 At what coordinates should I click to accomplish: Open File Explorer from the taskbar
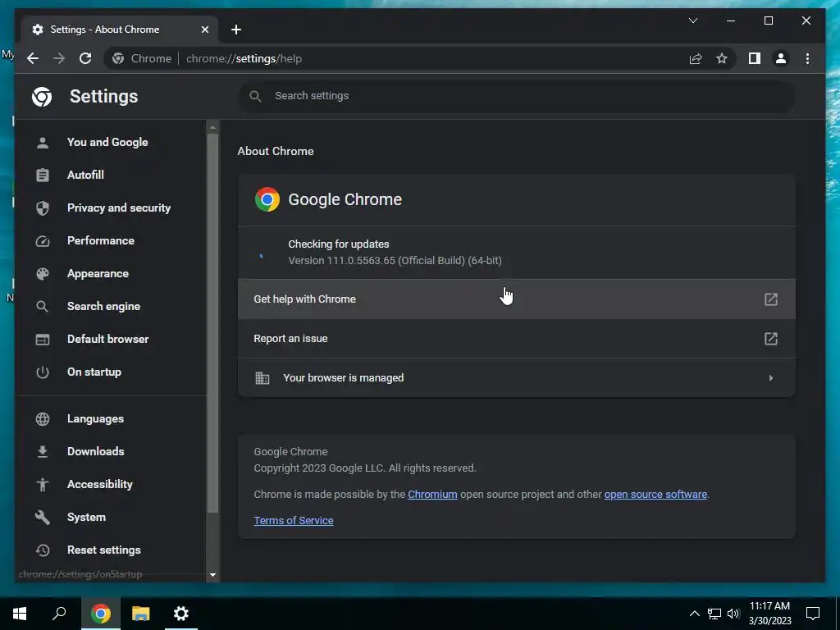coord(141,614)
